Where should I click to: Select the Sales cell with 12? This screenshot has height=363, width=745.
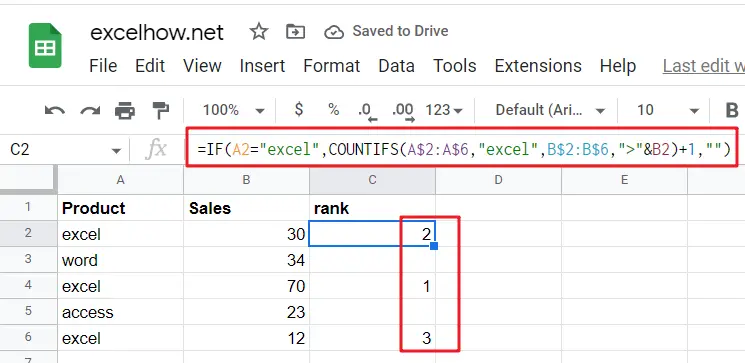pos(246,338)
